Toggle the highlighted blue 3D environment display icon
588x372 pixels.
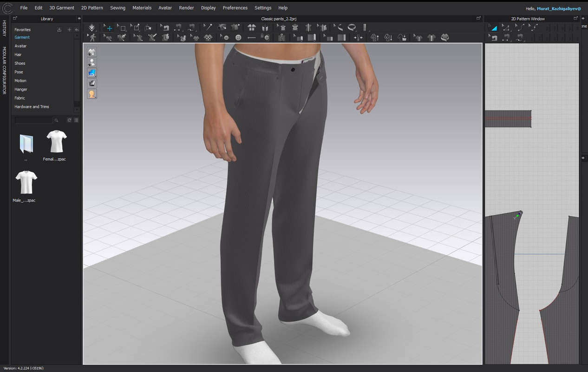(92, 73)
